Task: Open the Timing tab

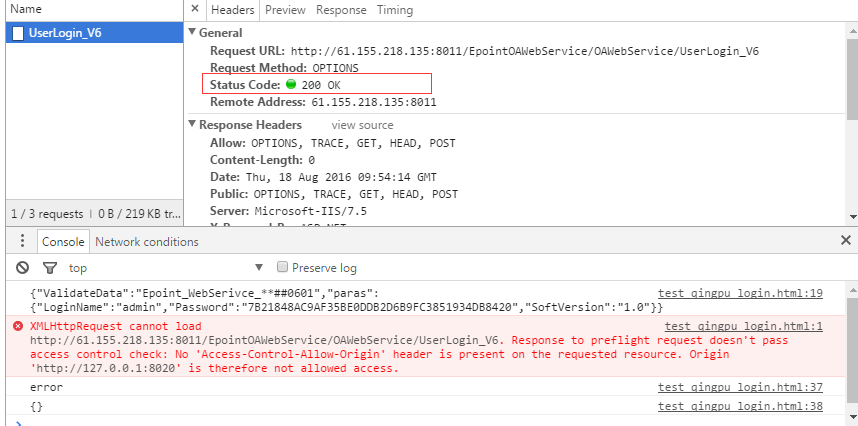Action: pyautogui.click(x=395, y=10)
